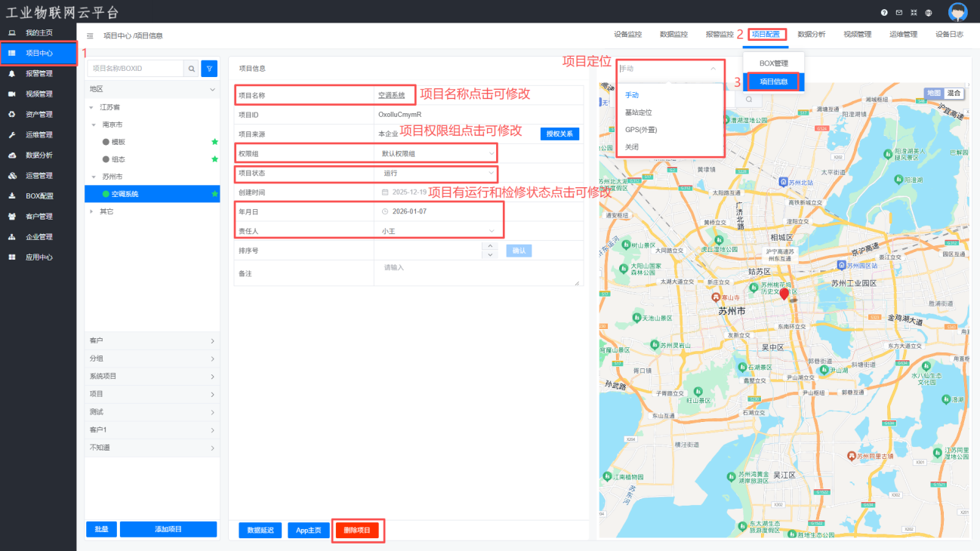
Task: Click the globe language icon
Action: 929,13
